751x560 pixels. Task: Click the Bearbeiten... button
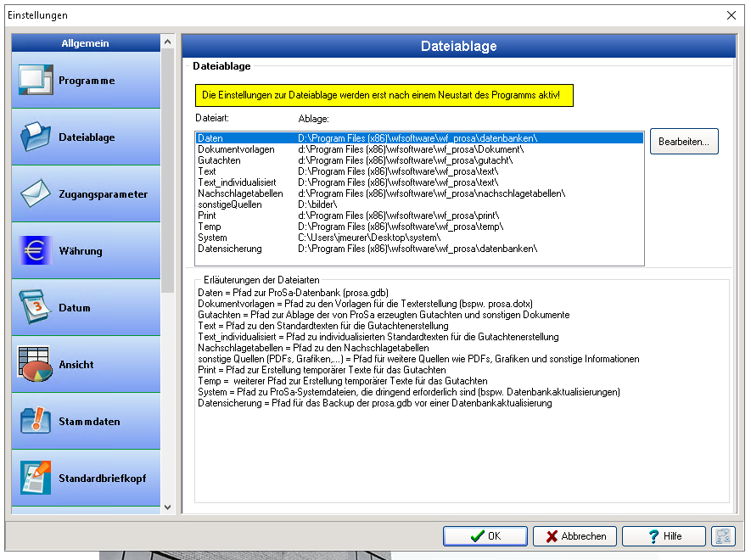point(684,142)
